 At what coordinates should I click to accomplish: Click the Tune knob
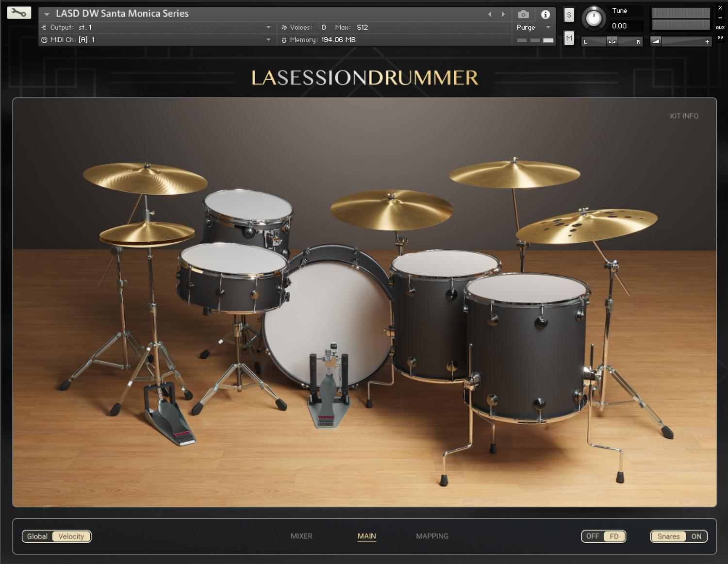pos(594,18)
